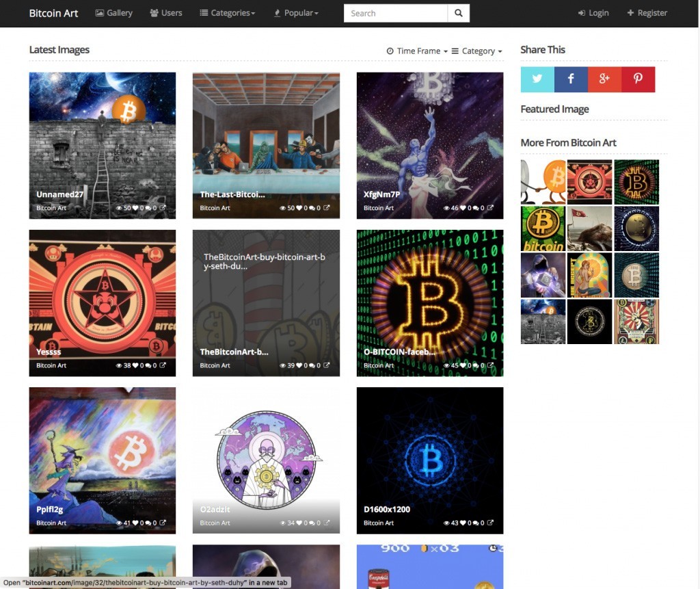Image resolution: width=700 pixels, height=589 pixels.
Task: Open the Super Mario game screenshot thumbnail
Action: click(x=430, y=566)
